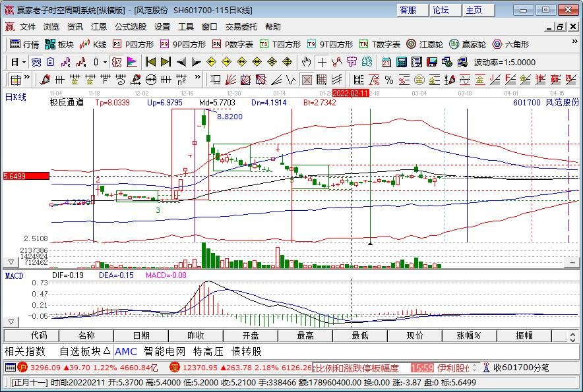Select the n² time ruler tool
This screenshot has height=392, width=583.
point(181,80)
